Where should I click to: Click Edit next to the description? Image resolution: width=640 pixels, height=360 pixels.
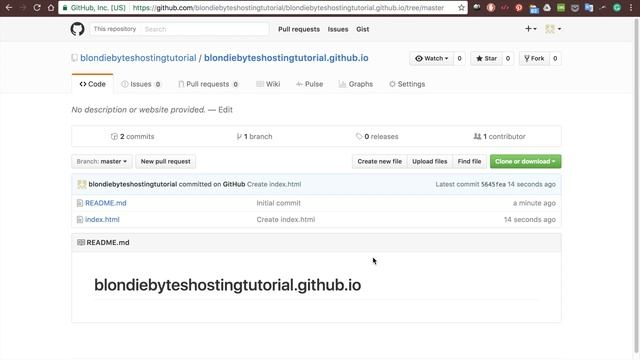225,109
